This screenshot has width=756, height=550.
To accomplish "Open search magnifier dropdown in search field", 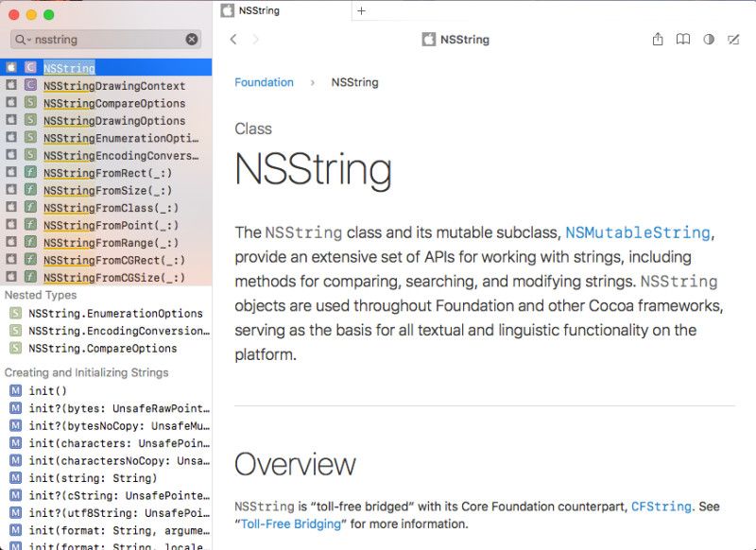I will (x=22, y=40).
